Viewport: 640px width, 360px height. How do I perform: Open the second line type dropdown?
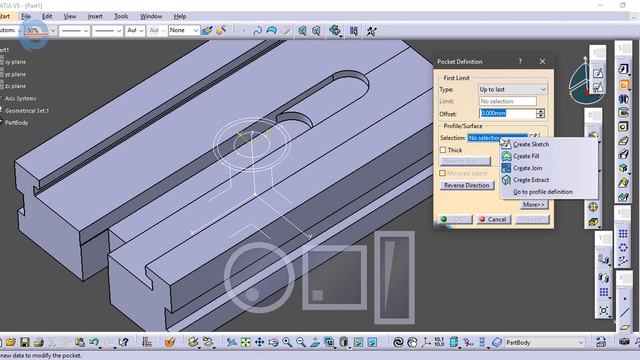pyautogui.click(x=107, y=30)
